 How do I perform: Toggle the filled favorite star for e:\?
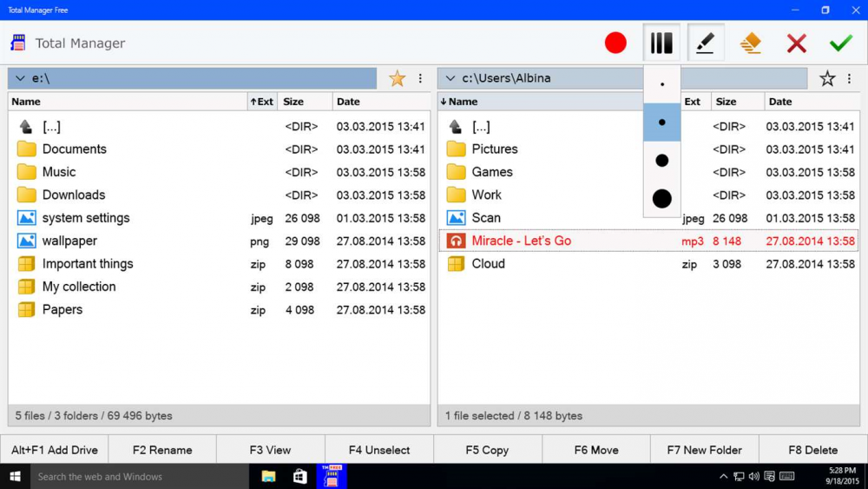click(397, 78)
